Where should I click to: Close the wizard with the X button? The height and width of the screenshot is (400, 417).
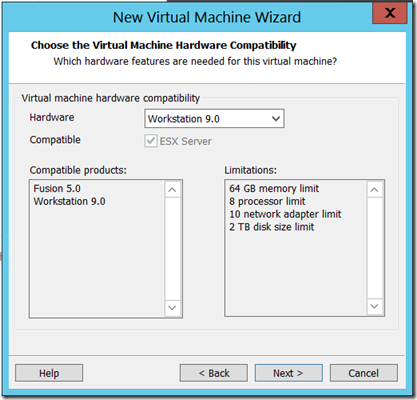390,13
